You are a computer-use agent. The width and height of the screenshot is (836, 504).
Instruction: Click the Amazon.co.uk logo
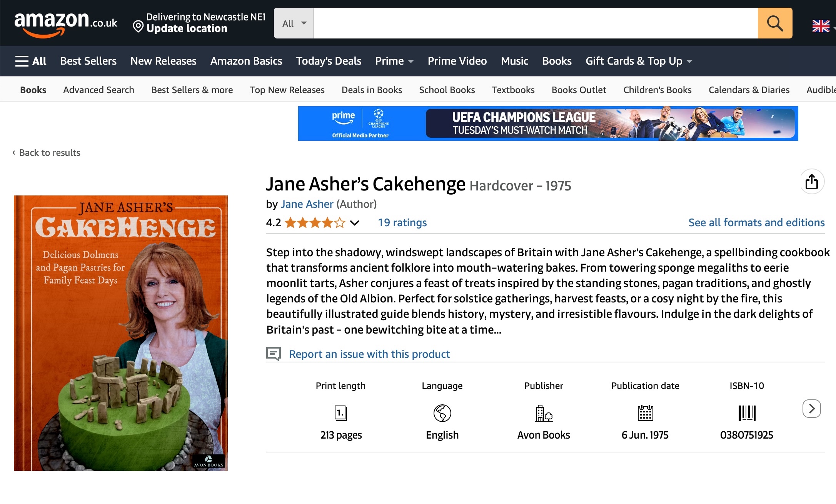click(65, 24)
